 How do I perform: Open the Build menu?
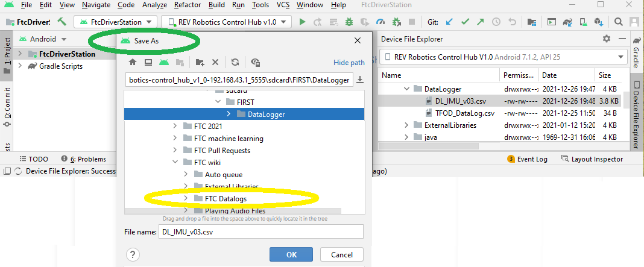coord(216,5)
